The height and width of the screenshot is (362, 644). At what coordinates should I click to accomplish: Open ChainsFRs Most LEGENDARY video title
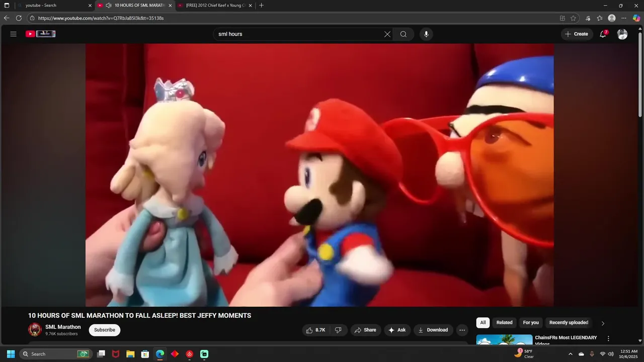pyautogui.click(x=566, y=340)
